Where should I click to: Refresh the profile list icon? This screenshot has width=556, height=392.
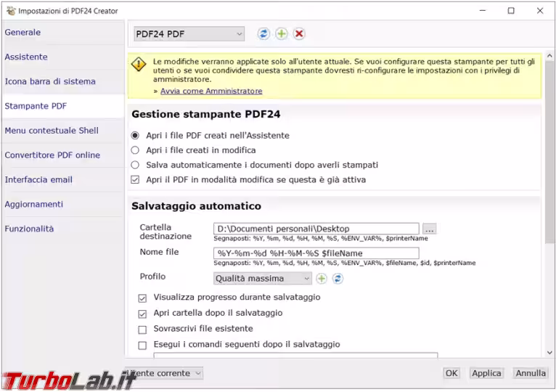(x=338, y=279)
